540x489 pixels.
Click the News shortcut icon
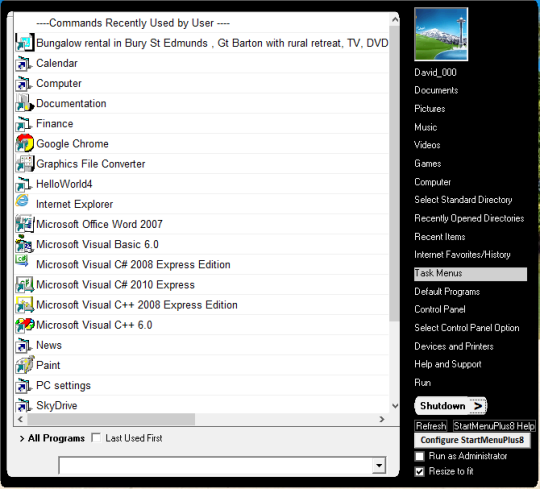pyautogui.click(x=24, y=346)
